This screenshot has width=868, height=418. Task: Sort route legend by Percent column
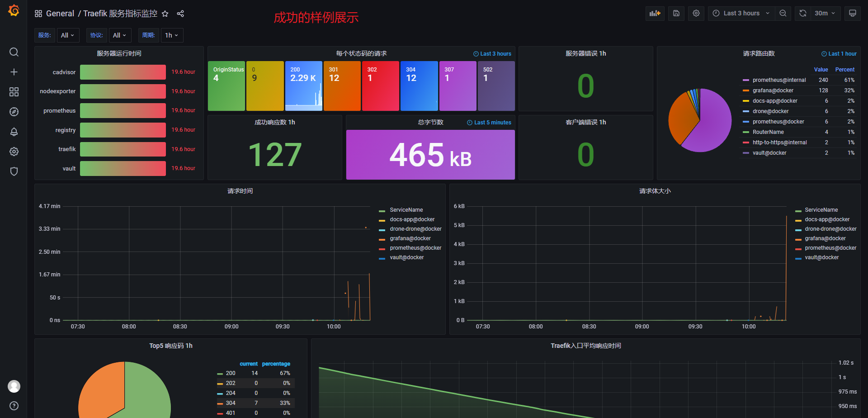844,70
